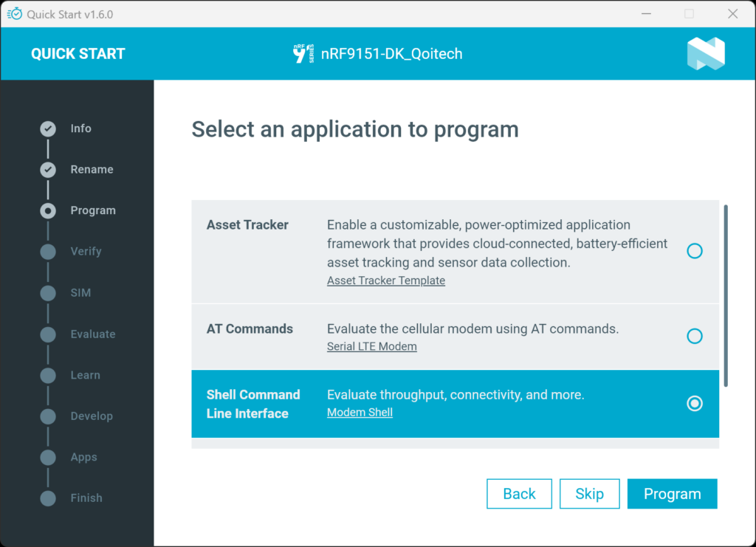Open the Asset Tracker Template link
Viewport: 756px width, 547px height.
click(385, 281)
